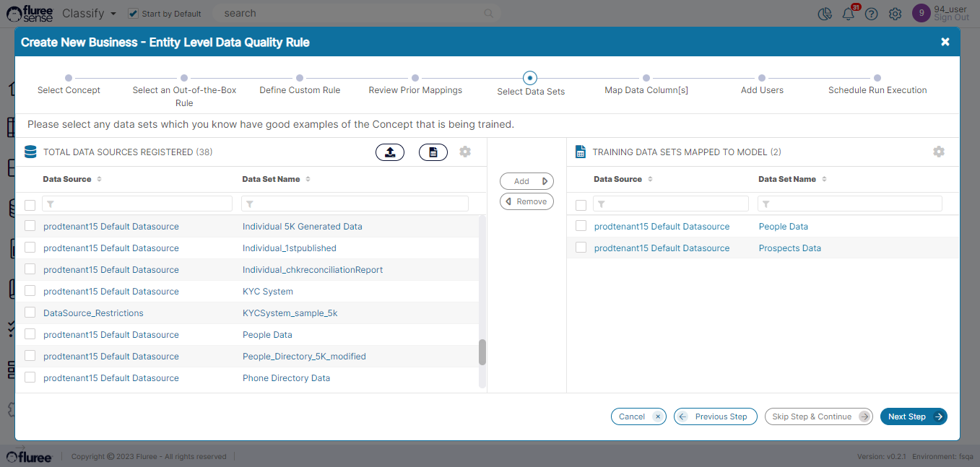Open the help question mark icon

pyautogui.click(x=872, y=14)
